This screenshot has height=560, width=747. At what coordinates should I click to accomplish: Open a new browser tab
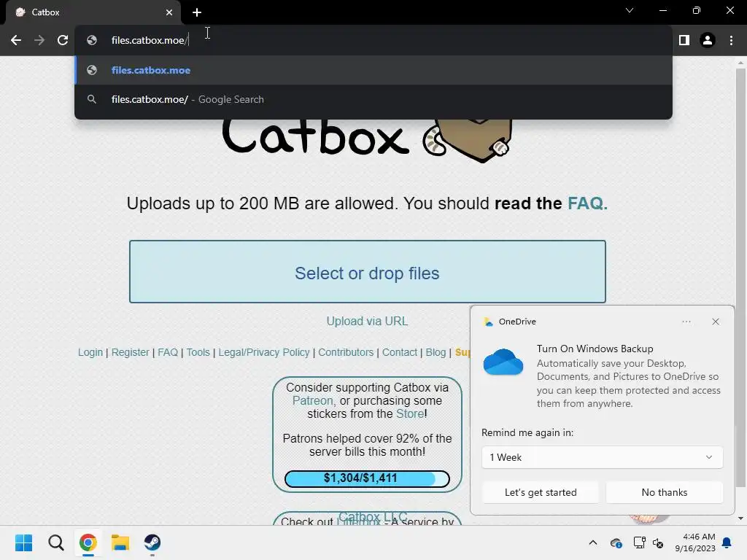[x=197, y=12]
